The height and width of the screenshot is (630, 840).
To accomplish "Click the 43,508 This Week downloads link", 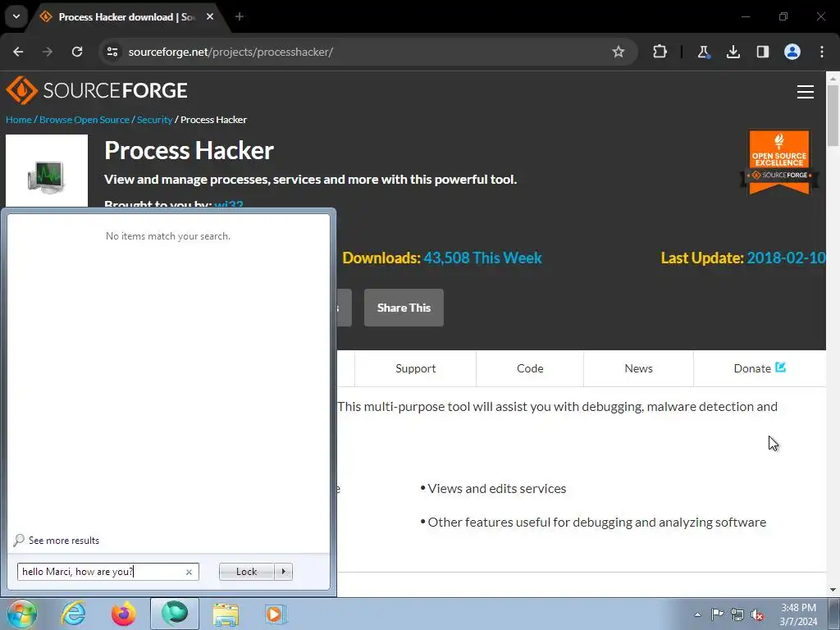I will pos(482,258).
